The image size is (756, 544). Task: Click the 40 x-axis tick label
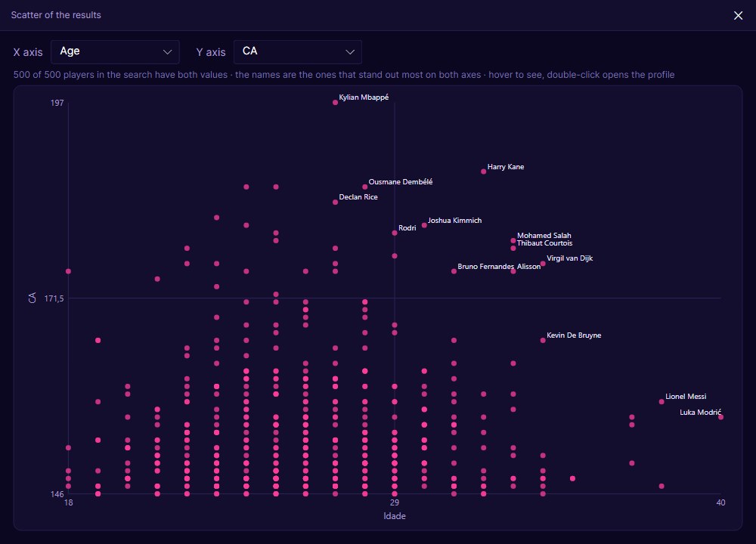click(720, 502)
